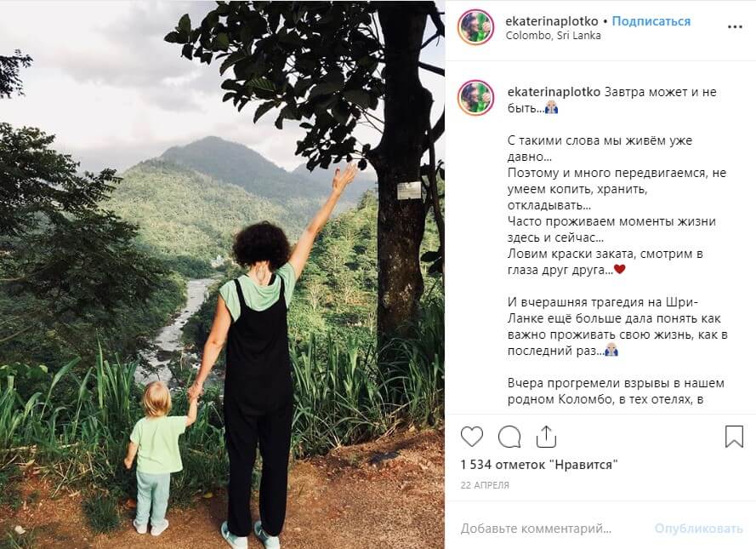Screen dimensions: 756x549
Task: Click ekaterinaplotko username in the caption
Action: pos(554,92)
